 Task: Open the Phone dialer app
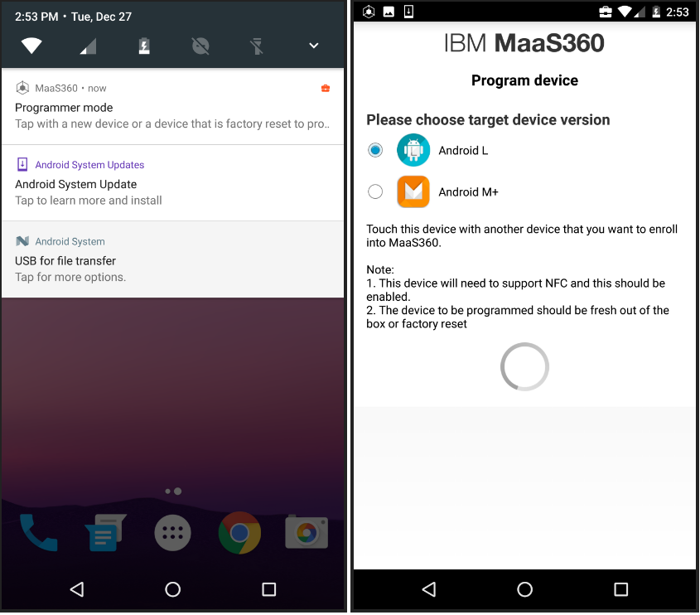[x=38, y=533]
